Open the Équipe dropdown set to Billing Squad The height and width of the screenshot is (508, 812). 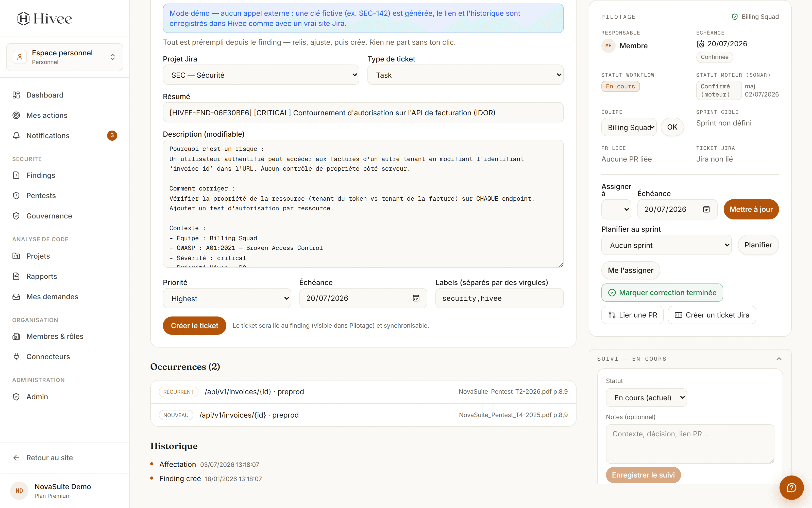(x=629, y=127)
